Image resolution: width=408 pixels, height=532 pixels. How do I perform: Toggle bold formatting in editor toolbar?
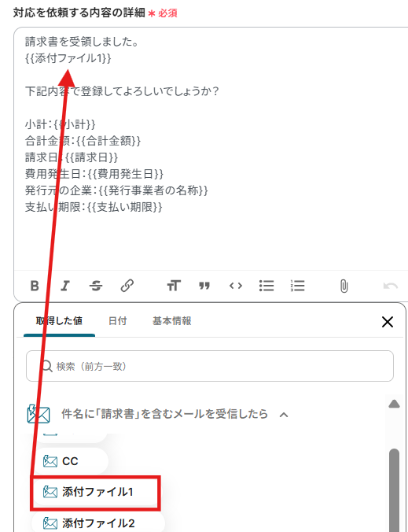click(35, 286)
